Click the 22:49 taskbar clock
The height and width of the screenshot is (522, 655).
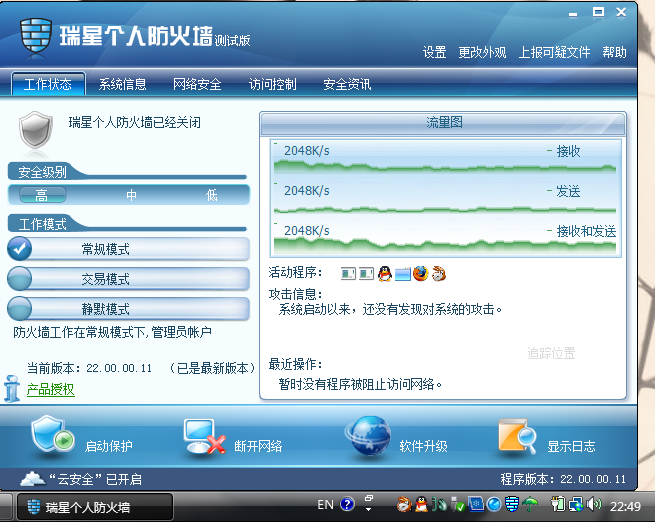coord(625,506)
